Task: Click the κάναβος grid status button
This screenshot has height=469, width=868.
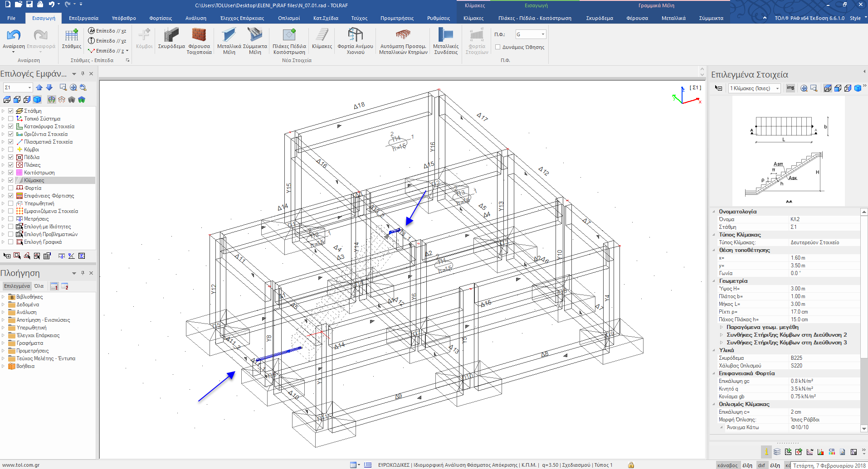Action: point(727,465)
